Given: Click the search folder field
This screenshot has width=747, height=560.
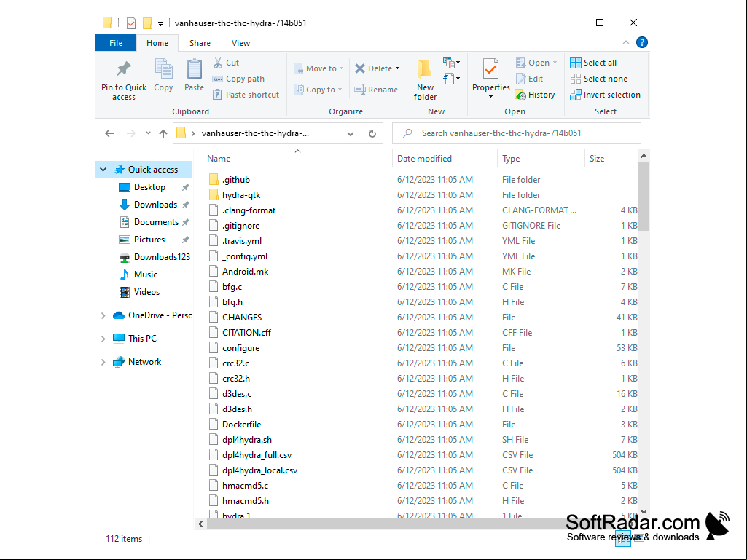Looking at the screenshot, I should tap(517, 133).
